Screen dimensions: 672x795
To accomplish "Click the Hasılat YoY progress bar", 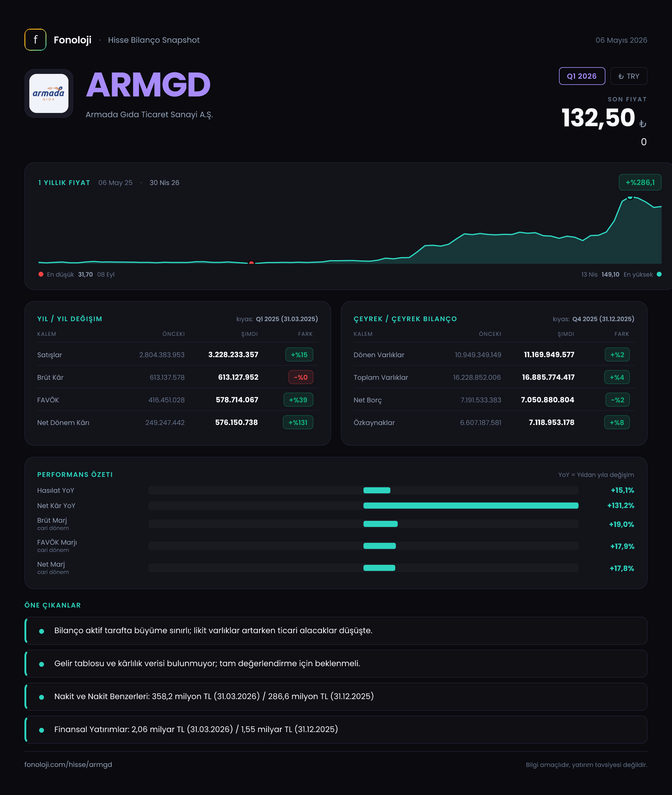I will click(363, 490).
